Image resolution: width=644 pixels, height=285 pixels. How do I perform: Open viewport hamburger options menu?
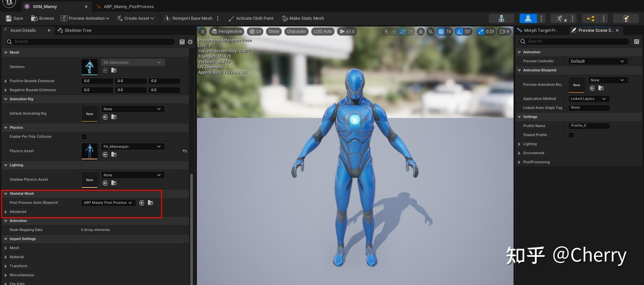tap(203, 32)
